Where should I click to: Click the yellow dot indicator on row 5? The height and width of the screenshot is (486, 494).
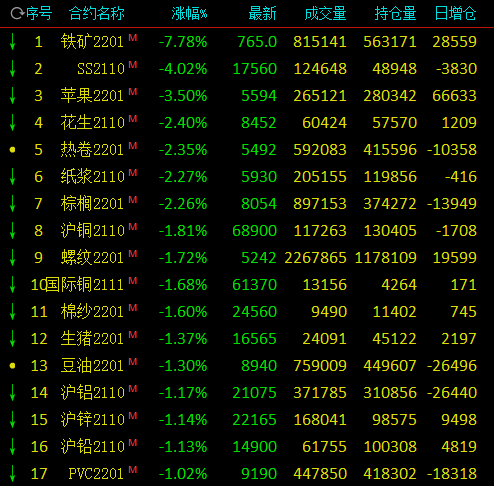(x=13, y=150)
